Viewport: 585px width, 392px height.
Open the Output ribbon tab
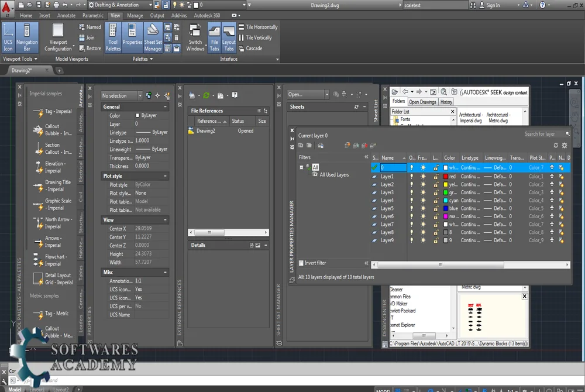point(157,16)
